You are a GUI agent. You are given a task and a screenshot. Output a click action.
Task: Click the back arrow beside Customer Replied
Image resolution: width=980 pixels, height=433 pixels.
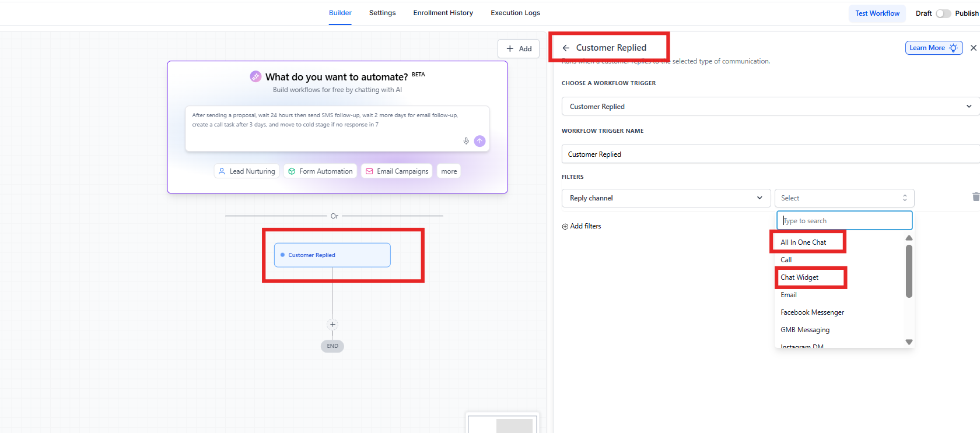point(566,48)
